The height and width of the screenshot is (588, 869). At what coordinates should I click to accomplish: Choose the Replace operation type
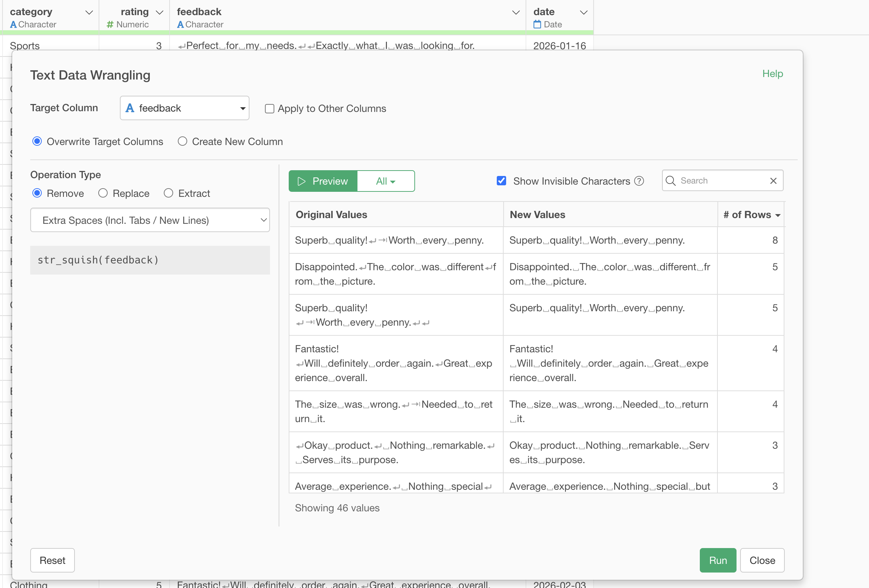coord(103,193)
